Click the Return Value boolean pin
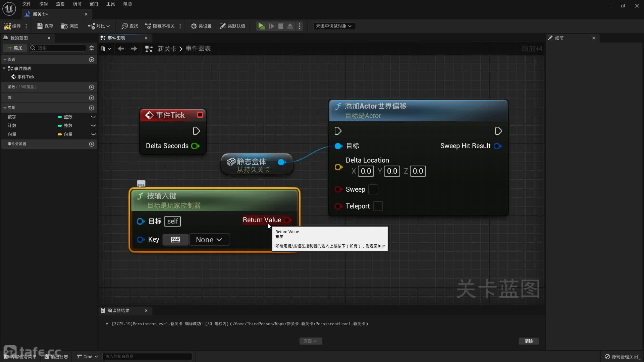The width and height of the screenshot is (644, 362). (287, 220)
